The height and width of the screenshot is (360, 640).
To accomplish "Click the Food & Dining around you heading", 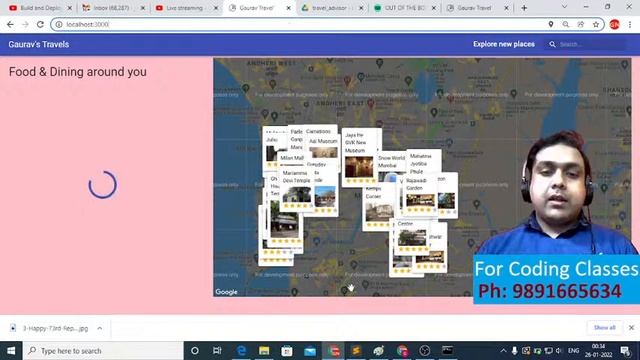I will point(78,72).
